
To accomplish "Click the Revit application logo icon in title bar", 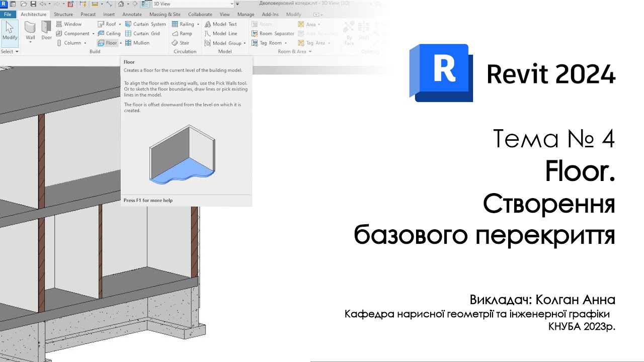I will pos(4,4).
